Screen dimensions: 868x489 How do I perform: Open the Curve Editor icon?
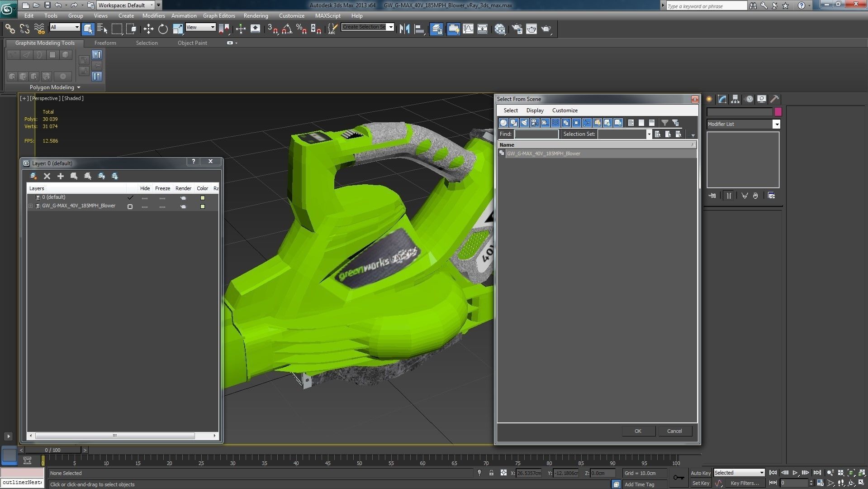click(x=468, y=29)
